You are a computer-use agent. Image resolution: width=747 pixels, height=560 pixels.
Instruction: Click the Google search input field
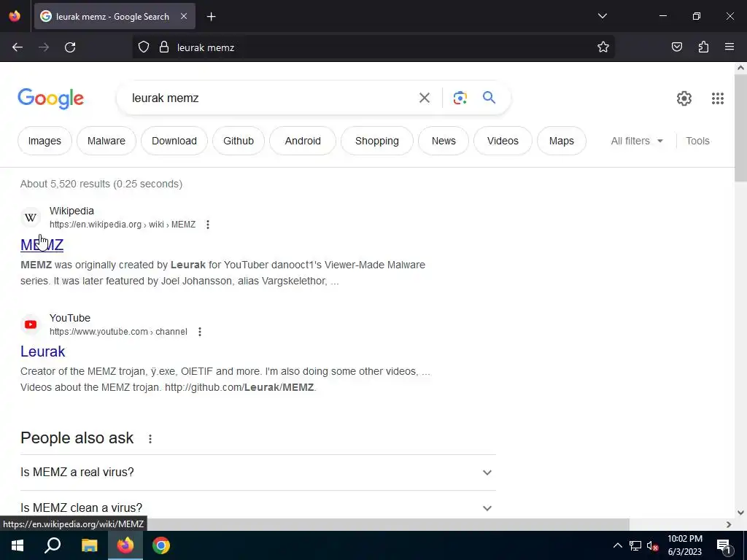(267, 98)
